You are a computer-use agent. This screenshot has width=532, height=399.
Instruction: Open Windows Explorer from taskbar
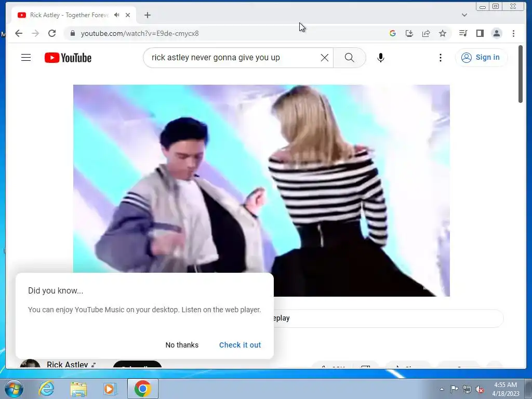coord(78,389)
